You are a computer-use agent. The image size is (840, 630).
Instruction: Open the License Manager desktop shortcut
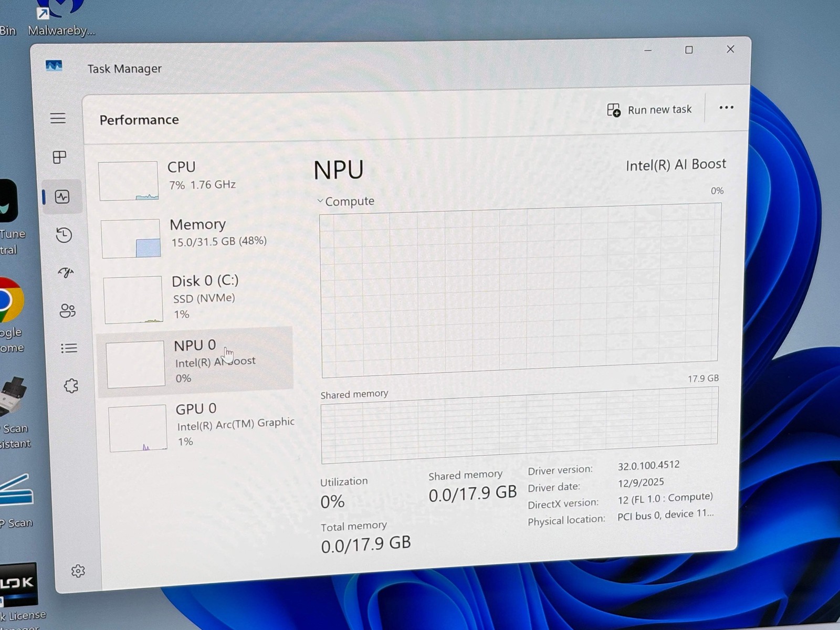[x=21, y=596]
